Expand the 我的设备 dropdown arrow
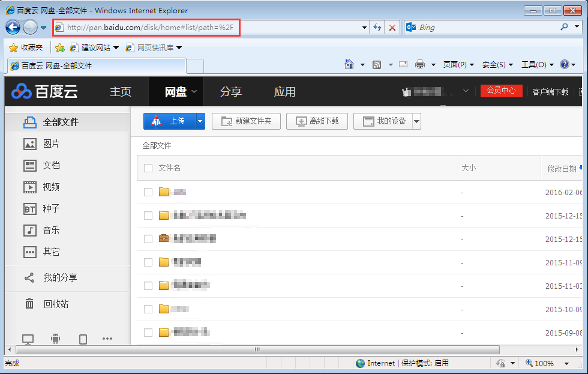This screenshot has height=374, width=588. pyautogui.click(x=416, y=121)
